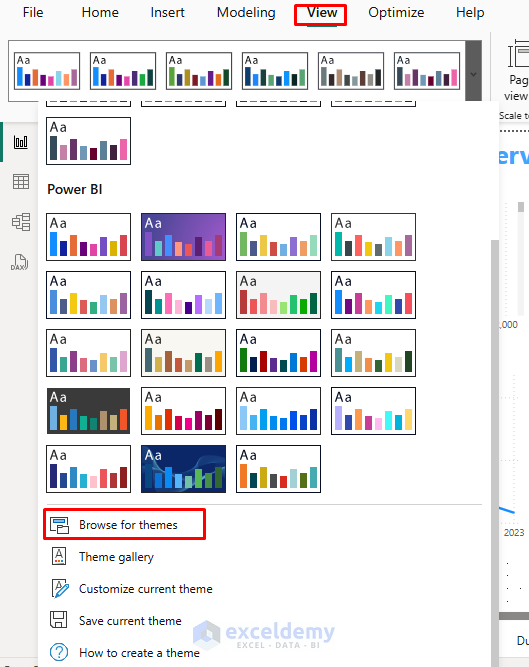Apply the last Power BI theme in list
Viewport: 529px width, 667px height.
(278, 469)
